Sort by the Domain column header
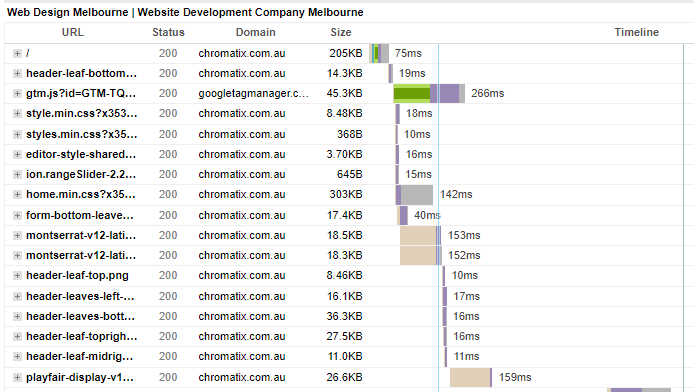 [255, 32]
